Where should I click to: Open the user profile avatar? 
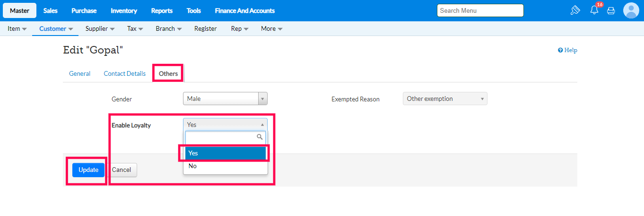point(631,10)
